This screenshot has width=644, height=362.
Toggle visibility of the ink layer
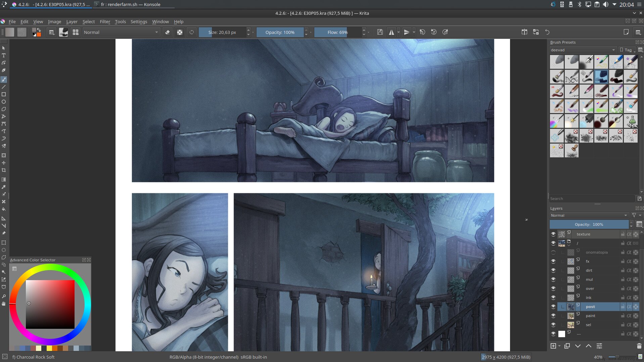[x=553, y=298]
